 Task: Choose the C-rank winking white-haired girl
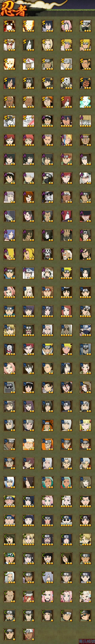[x=85, y=596]
